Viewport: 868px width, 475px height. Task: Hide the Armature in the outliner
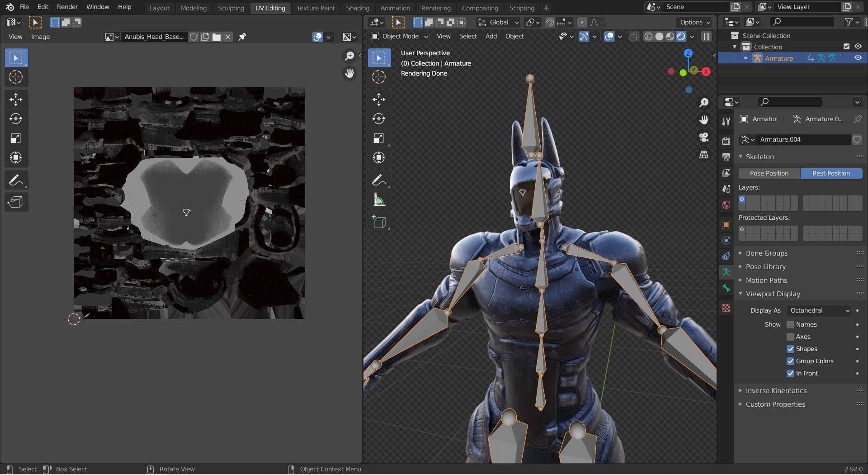point(858,58)
